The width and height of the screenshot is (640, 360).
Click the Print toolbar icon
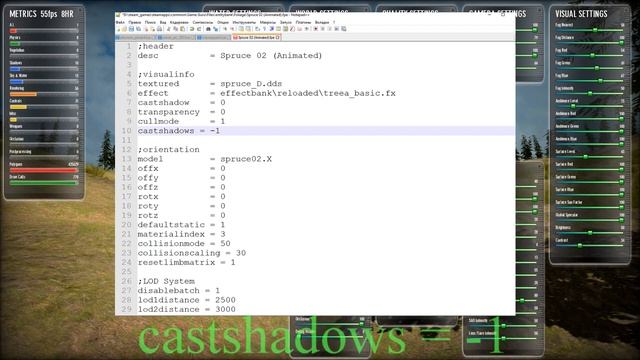(159, 29)
